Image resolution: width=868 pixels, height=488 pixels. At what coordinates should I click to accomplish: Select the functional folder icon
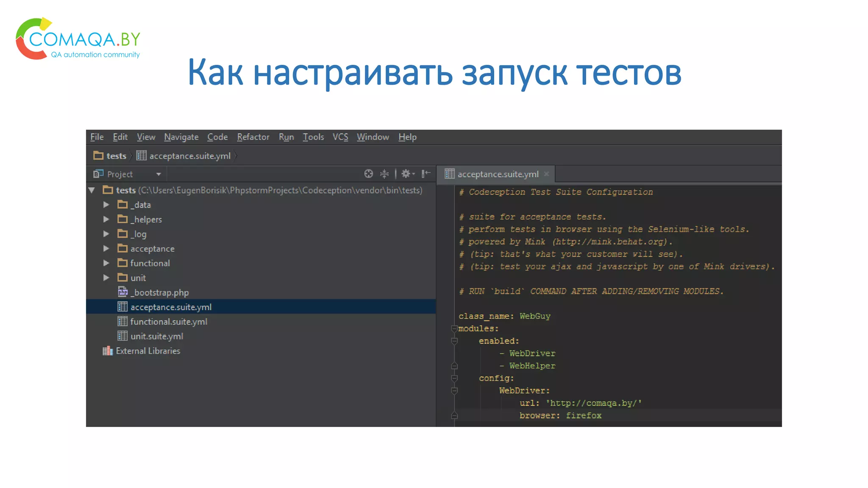point(122,263)
